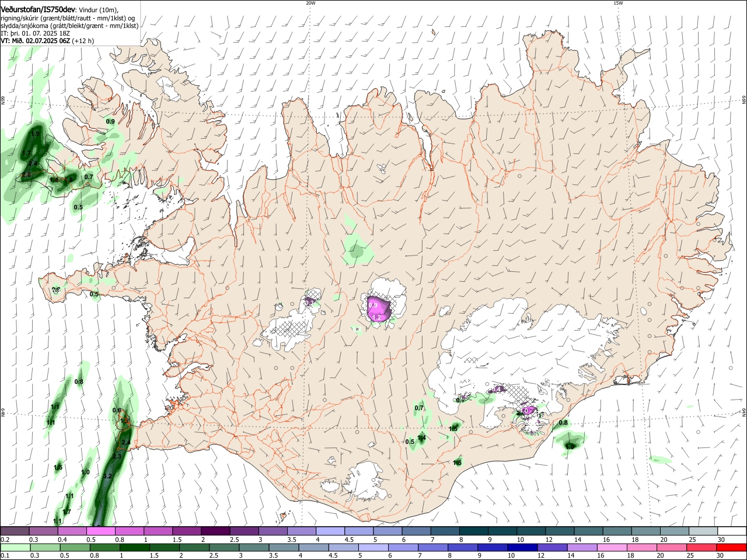Screen dimensions: 747x560
Task: Click the 'rigning/skúrir' legend description line
Action: point(68,18)
